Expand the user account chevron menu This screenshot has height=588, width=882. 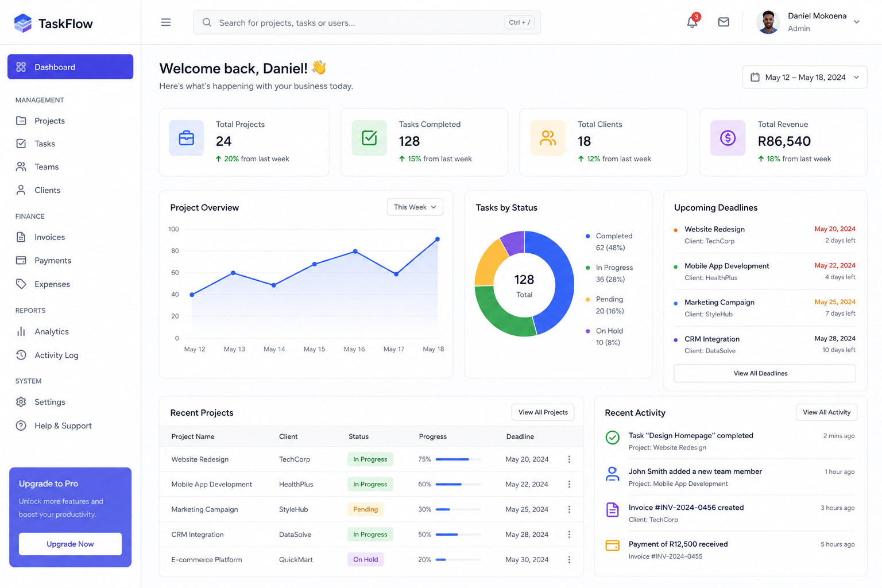click(857, 22)
